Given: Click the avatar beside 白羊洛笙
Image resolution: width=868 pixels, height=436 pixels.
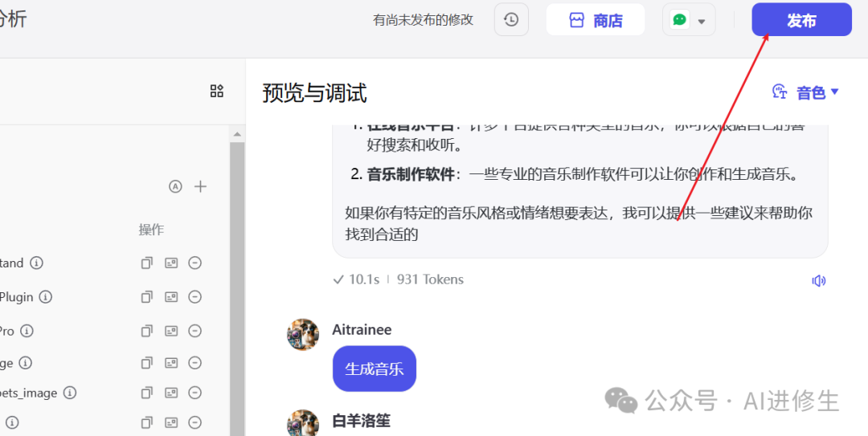Looking at the screenshot, I should click(303, 422).
